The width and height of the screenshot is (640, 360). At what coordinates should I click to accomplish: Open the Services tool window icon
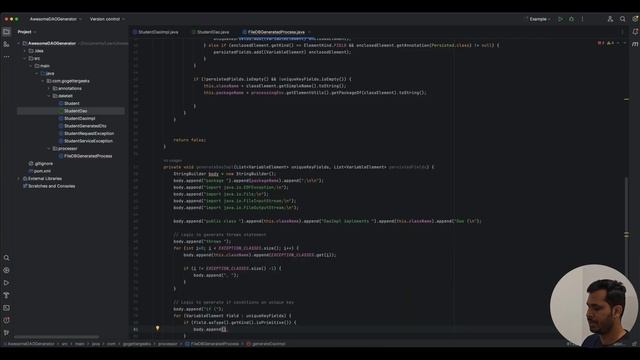(x=7, y=270)
